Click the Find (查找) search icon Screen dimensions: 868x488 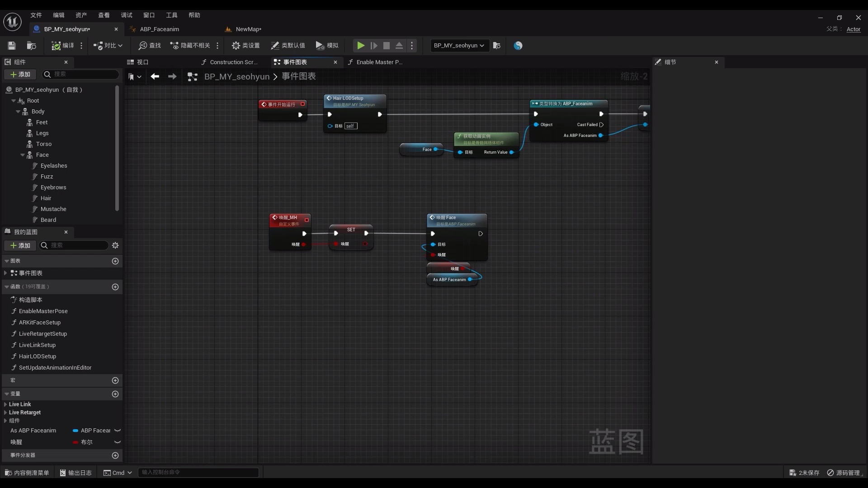[x=143, y=46]
